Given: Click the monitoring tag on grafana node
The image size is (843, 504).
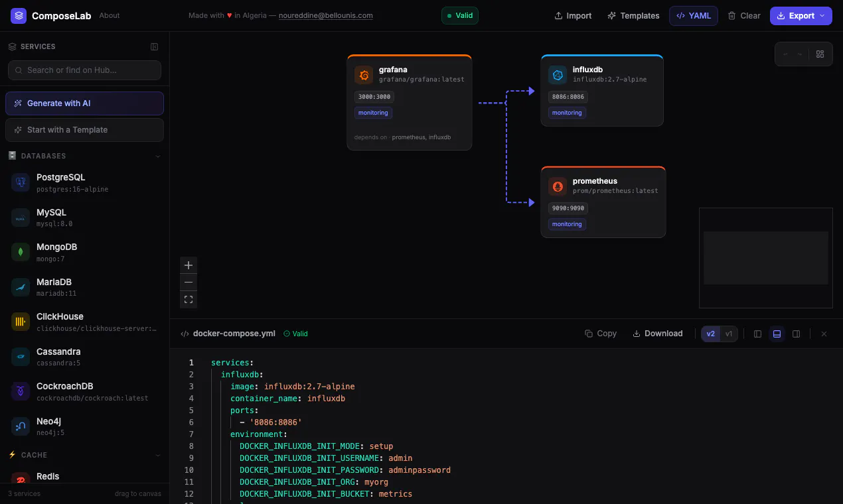Looking at the screenshot, I should coord(373,113).
